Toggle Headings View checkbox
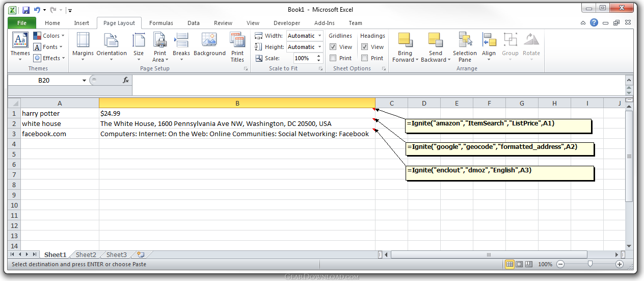Viewport: 644px width, 281px height. (x=365, y=47)
